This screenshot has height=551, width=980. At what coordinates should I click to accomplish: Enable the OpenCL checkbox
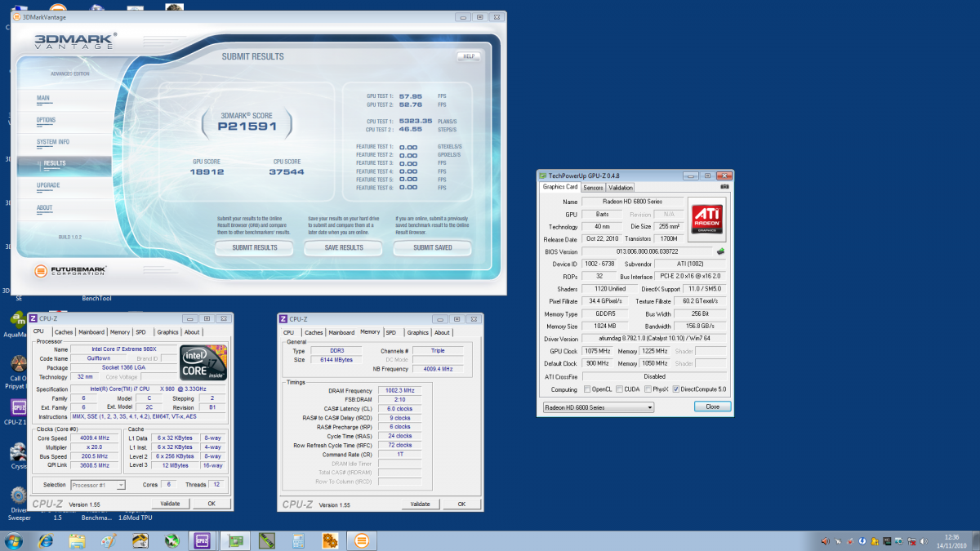click(589, 389)
